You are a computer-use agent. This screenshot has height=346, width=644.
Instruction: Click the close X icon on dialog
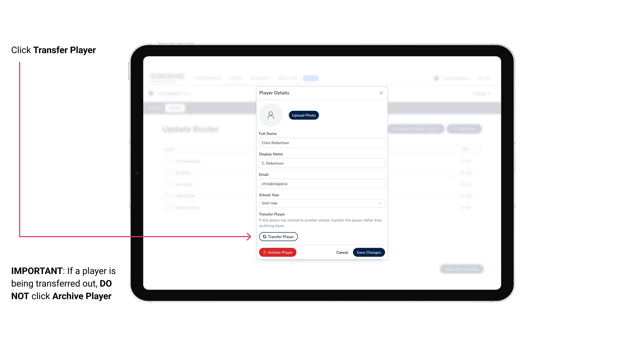tap(381, 93)
